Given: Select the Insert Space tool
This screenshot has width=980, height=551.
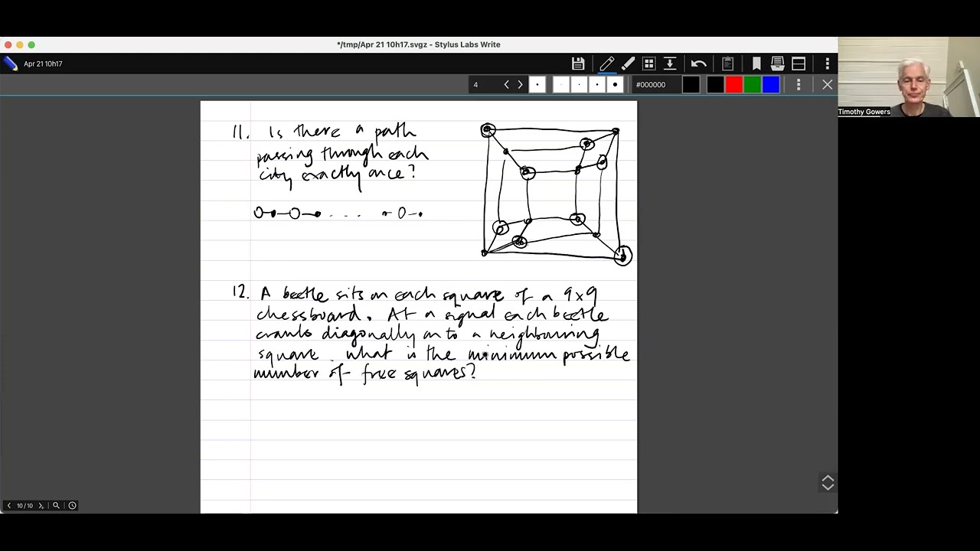Looking at the screenshot, I should (x=670, y=64).
